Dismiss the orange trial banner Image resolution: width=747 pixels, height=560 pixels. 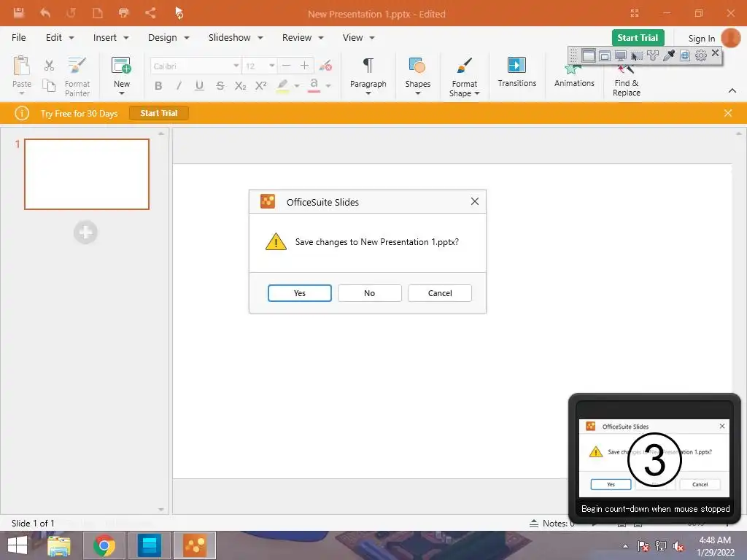[x=727, y=113]
